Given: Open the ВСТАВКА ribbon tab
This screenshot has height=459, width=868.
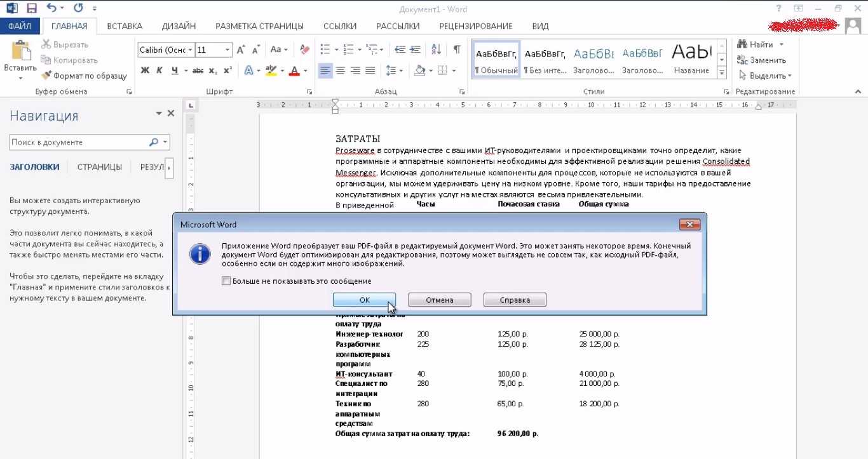Looking at the screenshot, I should [x=125, y=26].
